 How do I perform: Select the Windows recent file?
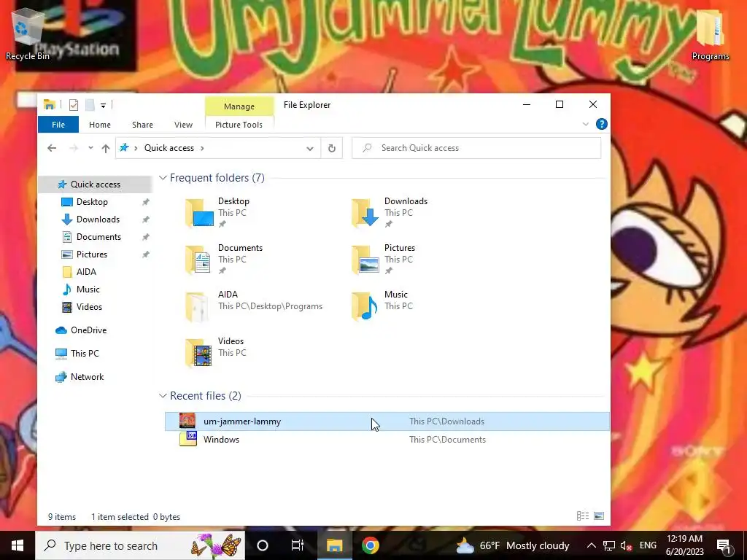(387, 440)
